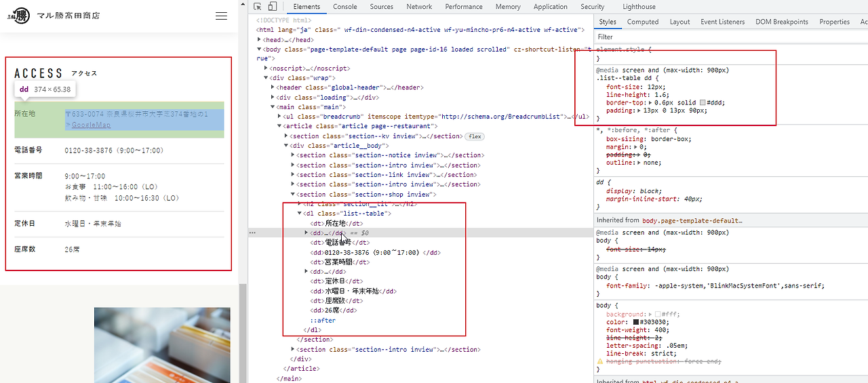Image resolution: width=868 pixels, height=383 pixels.
Task: Activate the inspect element picker icon
Action: 258,7
